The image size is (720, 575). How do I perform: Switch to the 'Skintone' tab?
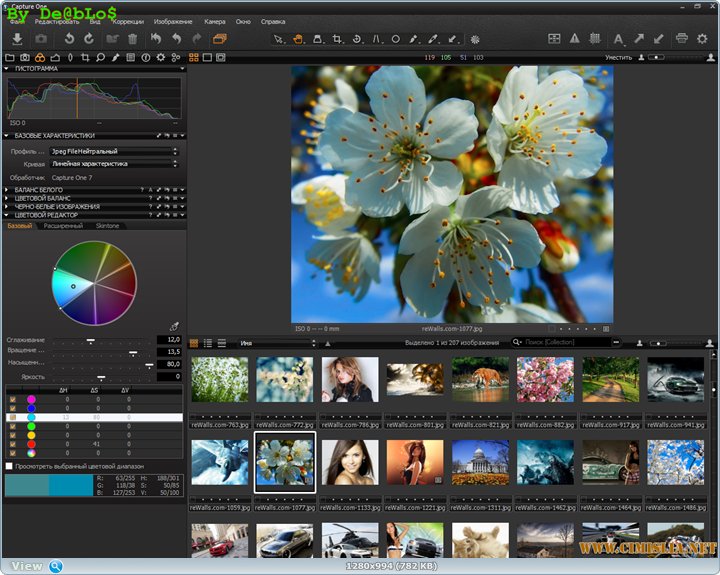click(x=107, y=226)
